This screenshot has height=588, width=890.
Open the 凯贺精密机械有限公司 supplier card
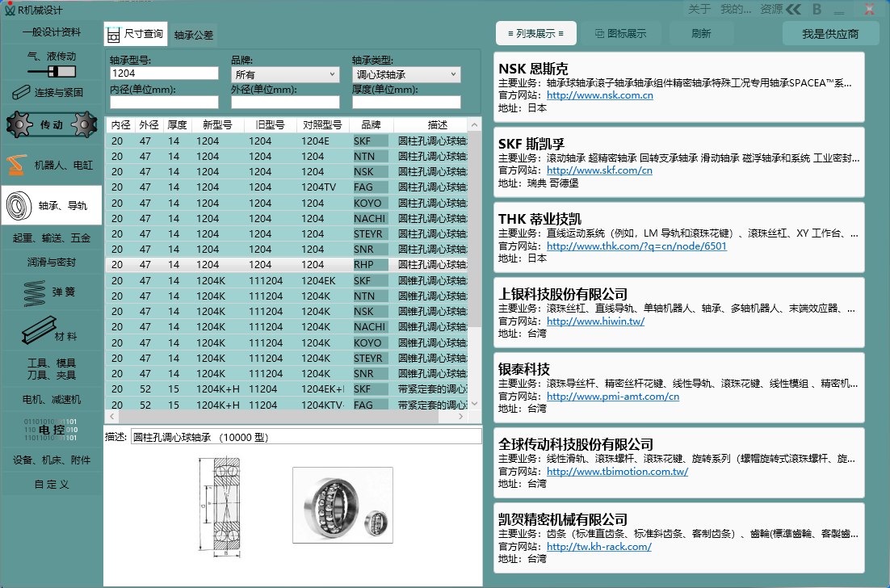[x=679, y=538]
